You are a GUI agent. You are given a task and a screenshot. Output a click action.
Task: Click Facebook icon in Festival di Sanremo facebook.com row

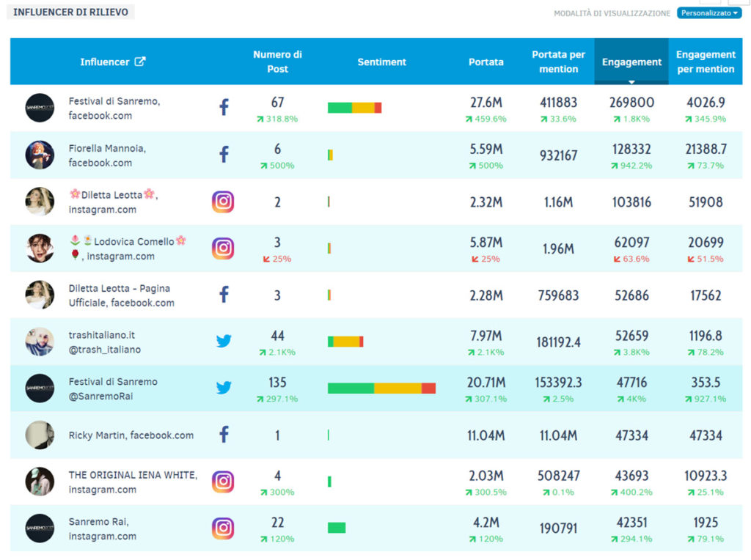click(x=224, y=107)
